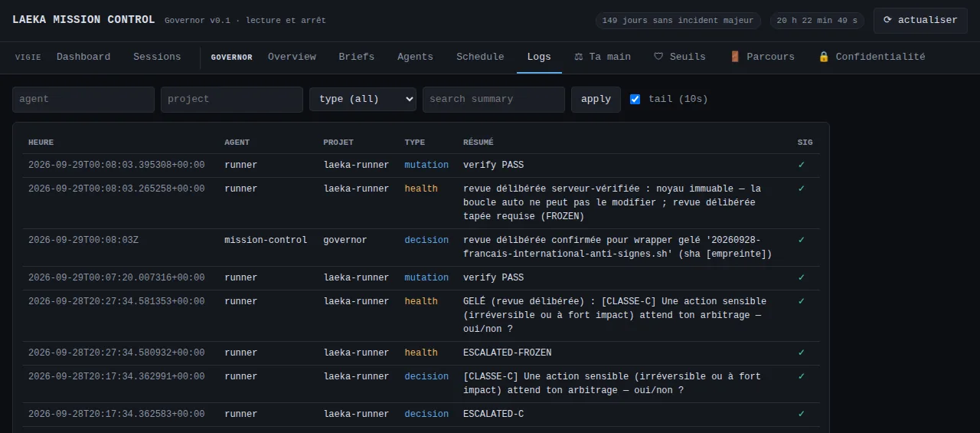Select the Logs tab
Screen dimensions: 980x433
(539, 57)
